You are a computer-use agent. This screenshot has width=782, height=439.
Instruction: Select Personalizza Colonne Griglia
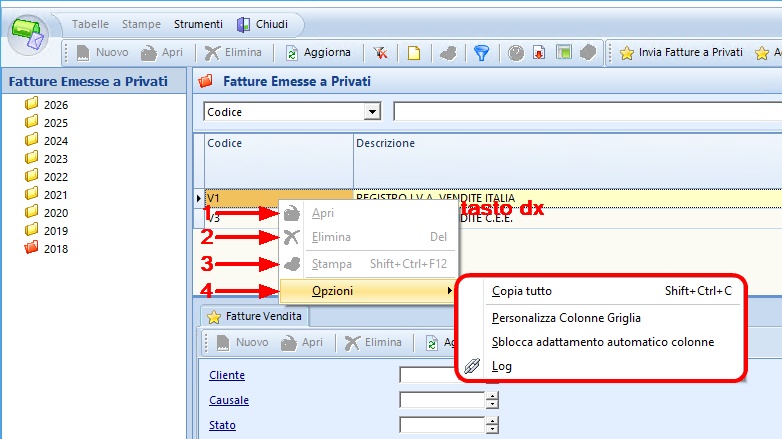pos(566,318)
